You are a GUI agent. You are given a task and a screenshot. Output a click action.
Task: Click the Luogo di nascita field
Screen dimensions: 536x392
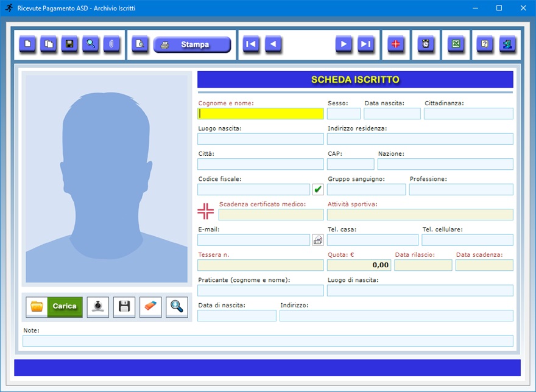pos(420,290)
